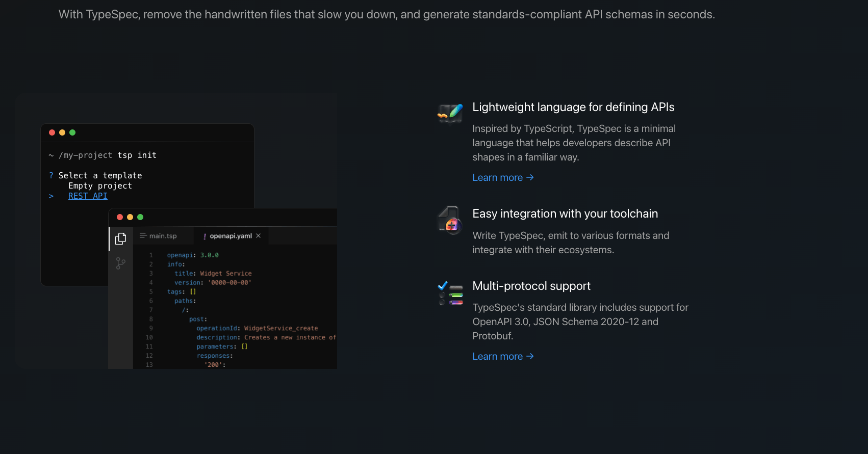Click line number 13 in editor gutter
This screenshot has width=868, height=454.
point(149,365)
